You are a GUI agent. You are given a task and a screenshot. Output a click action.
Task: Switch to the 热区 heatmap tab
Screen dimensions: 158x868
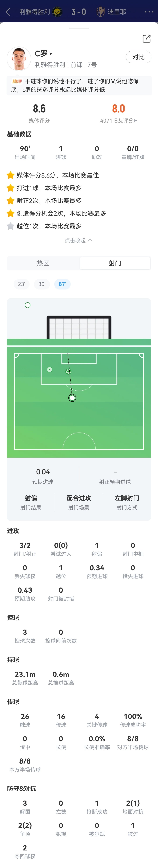[43, 263]
